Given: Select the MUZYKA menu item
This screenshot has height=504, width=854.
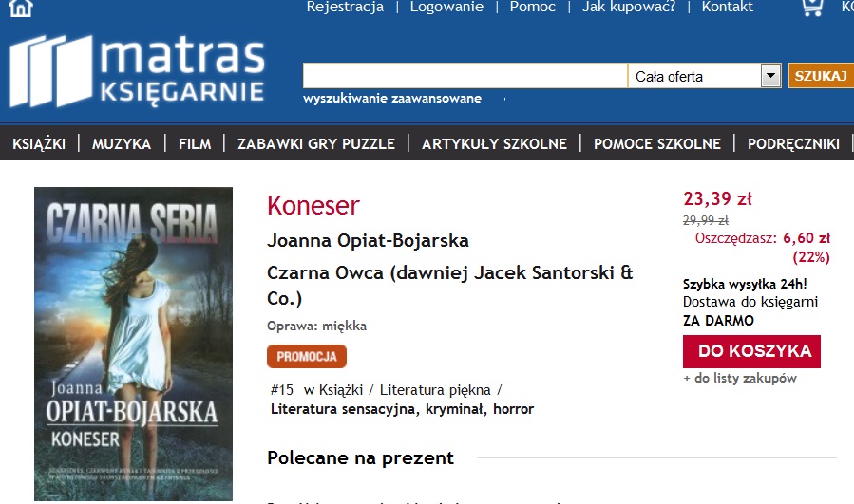Looking at the screenshot, I should (122, 143).
